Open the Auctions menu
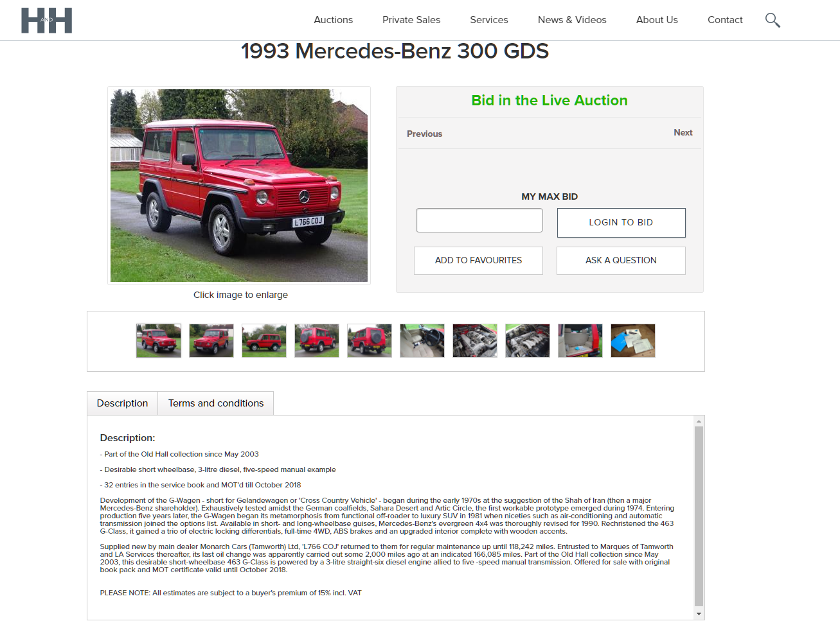The height and width of the screenshot is (621, 840). (333, 20)
